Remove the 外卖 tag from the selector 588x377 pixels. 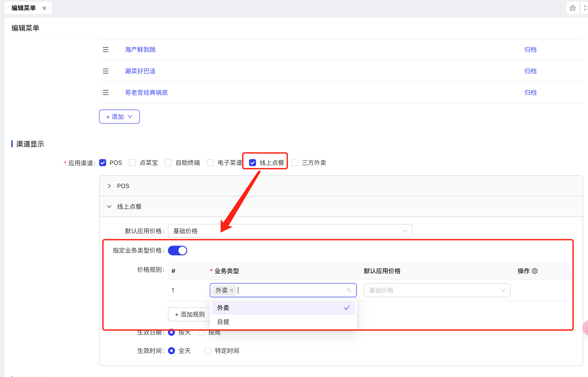232,290
